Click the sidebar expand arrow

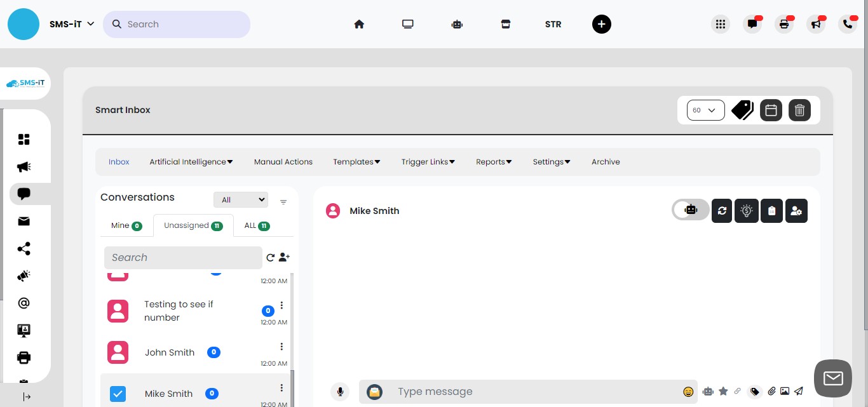(27, 397)
